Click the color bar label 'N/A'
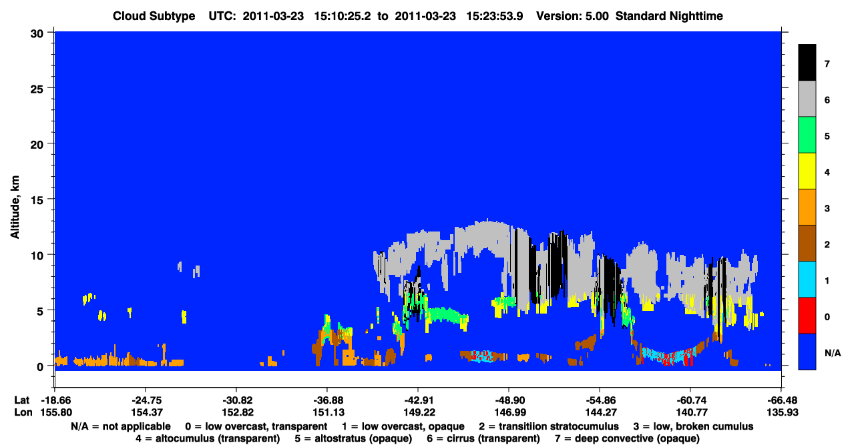Screen dimensions: 868x445 833,352
